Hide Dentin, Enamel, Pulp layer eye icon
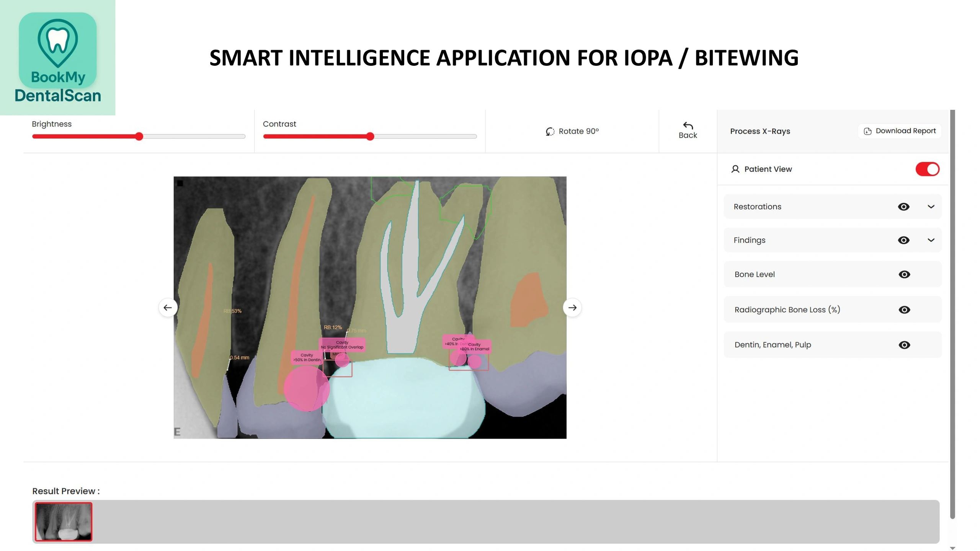Viewport: 980px width, 551px height. [x=904, y=345]
